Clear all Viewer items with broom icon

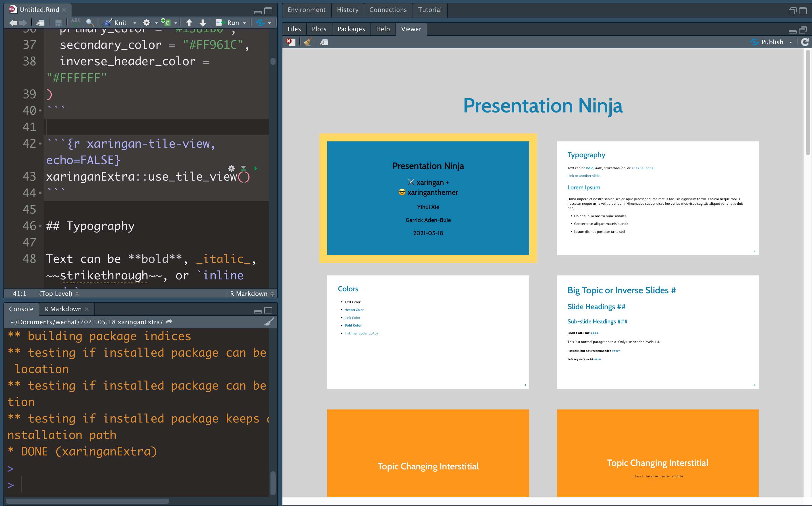tap(308, 42)
